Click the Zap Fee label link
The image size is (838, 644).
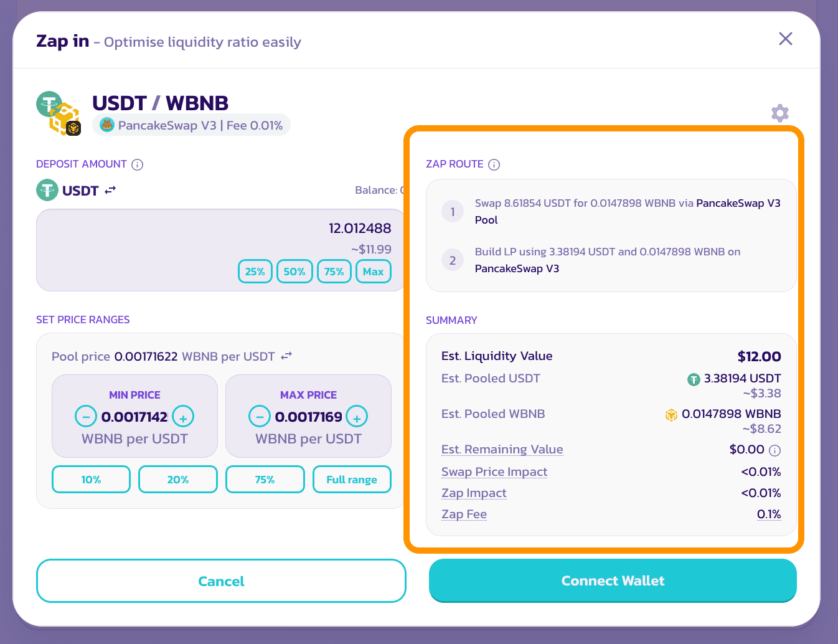(x=464, y=514)
